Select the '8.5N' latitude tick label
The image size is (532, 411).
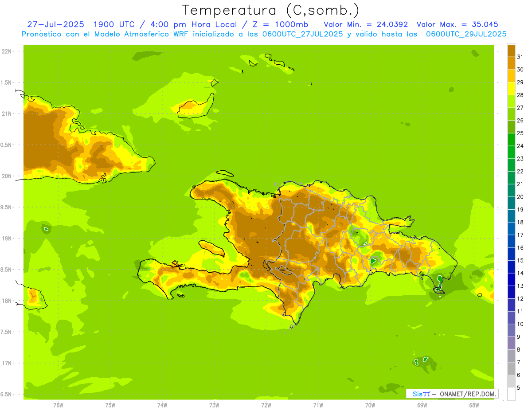pyautogui.click(x=7, y=270)
